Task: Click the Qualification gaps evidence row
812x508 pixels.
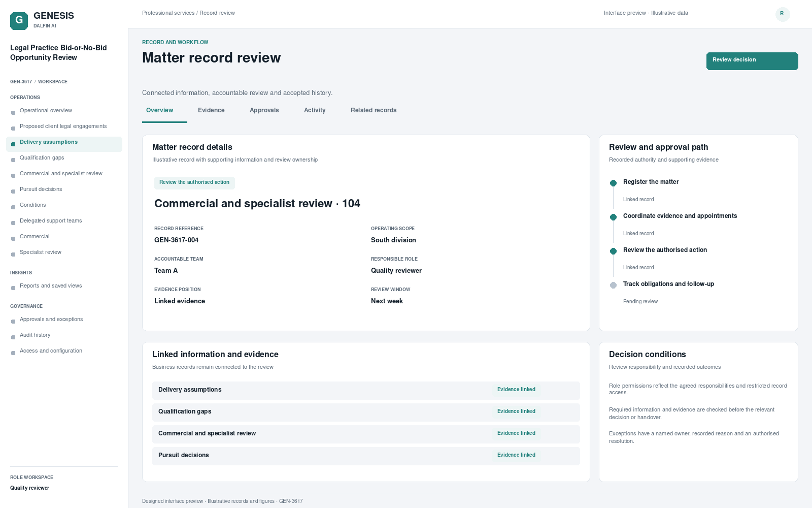Action: 366,412
